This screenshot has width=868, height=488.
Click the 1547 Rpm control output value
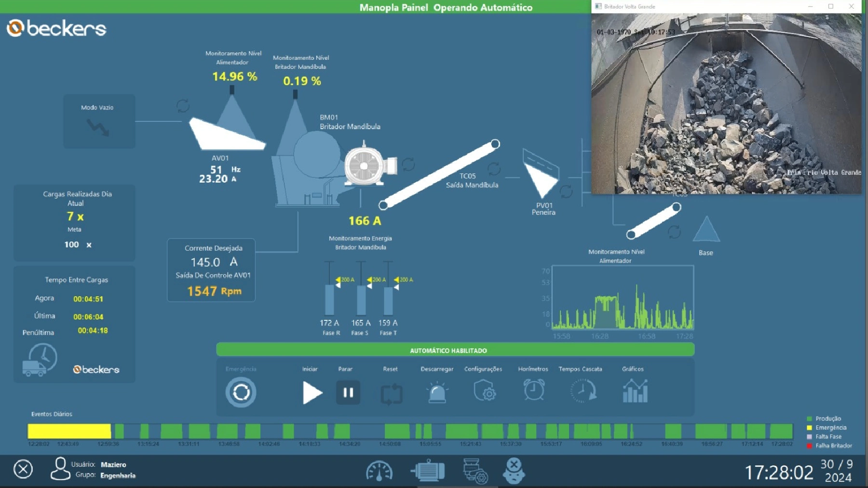click(214, 291)
